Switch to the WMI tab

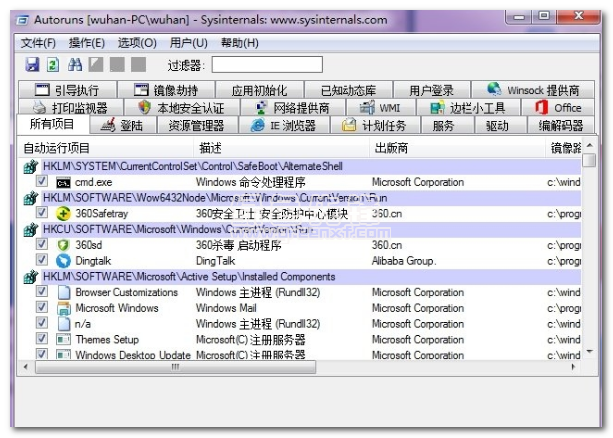[381, 108]
